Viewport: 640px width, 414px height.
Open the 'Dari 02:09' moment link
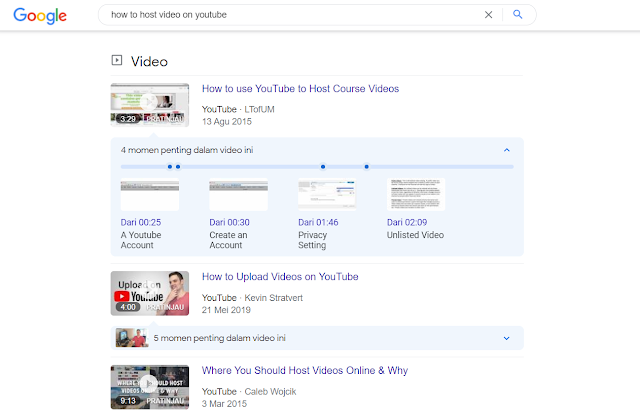coord(407,223)
